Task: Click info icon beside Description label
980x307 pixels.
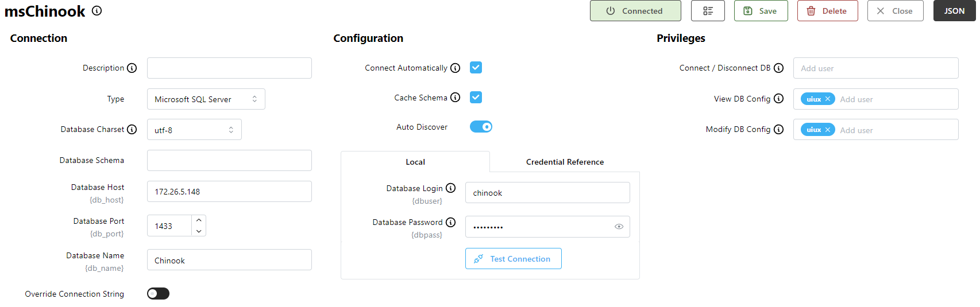Action: (132, 68)
